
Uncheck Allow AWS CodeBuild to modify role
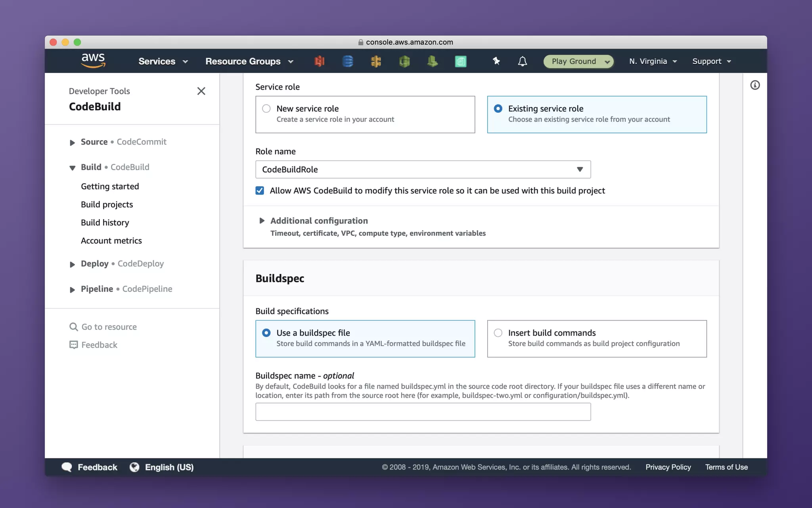pos(260,190)
